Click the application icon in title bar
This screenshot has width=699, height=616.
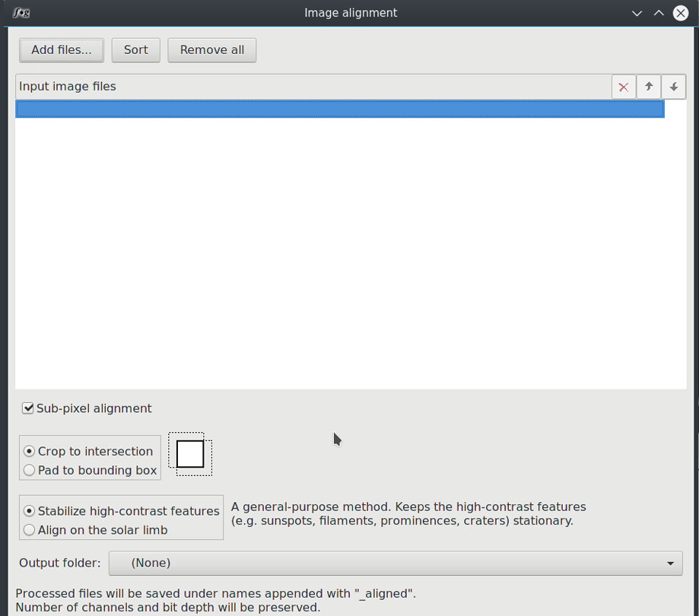click(x=21, y=13)
